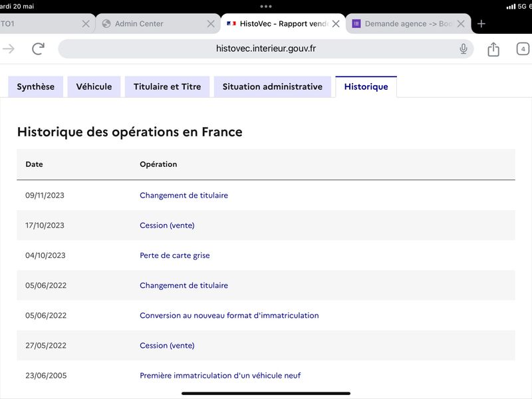Click the Historique des opérations en France heading
The width and height of the screenshot is (532, 399).
tap(130, 132)
